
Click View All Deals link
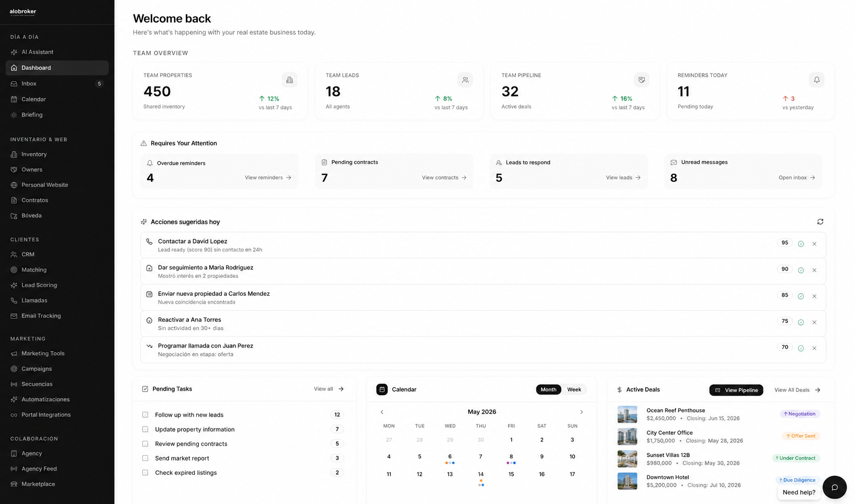point(797,390)
